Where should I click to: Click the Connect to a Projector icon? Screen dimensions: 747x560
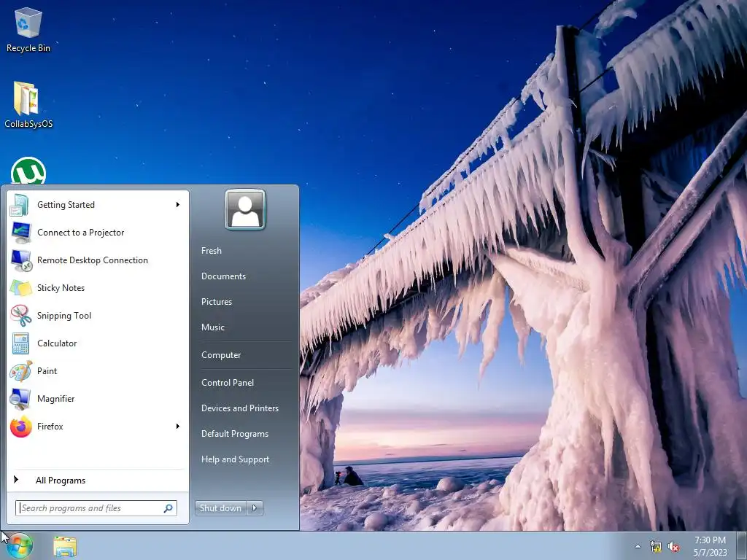tap(20, 233)
